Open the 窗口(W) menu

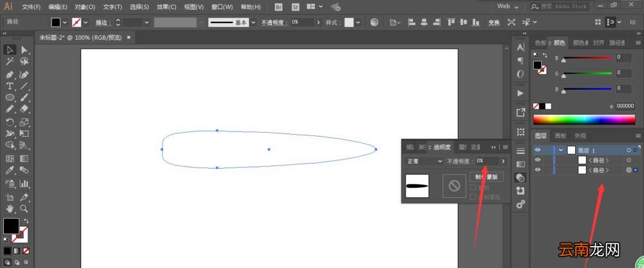(222, 7)
